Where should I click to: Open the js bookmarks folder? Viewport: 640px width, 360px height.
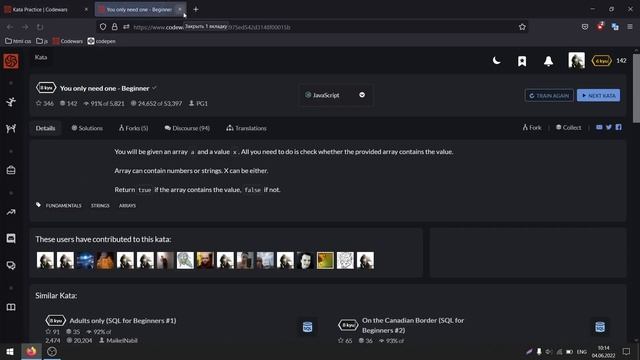[42, 41]
